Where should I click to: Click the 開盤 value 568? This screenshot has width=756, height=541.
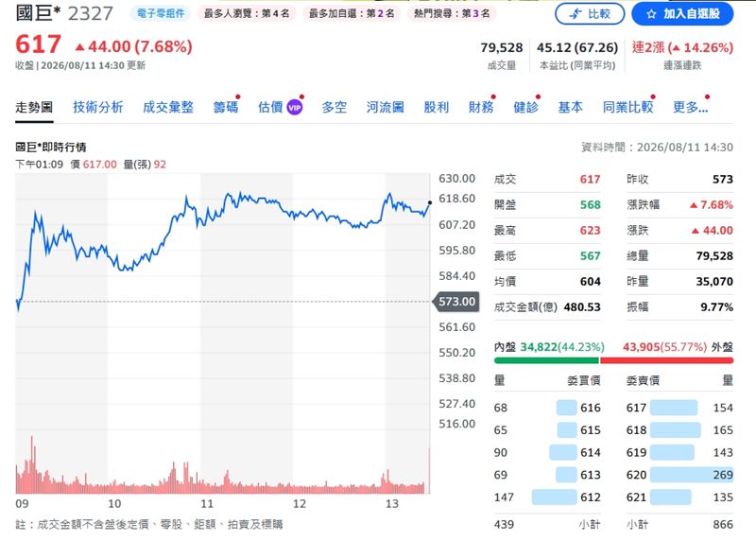pyautogui.click(x=590, y=205)
